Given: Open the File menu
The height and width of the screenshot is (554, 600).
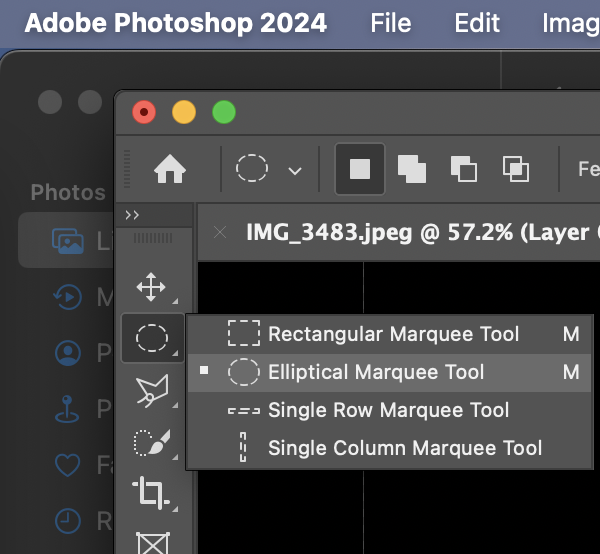Looking at the screenshot, I should click(391, 23).
